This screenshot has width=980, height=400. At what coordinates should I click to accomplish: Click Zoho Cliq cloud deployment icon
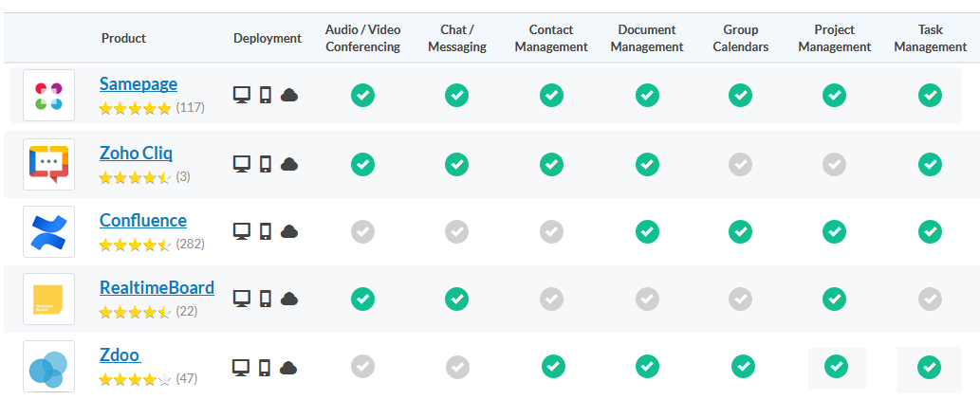288,164
